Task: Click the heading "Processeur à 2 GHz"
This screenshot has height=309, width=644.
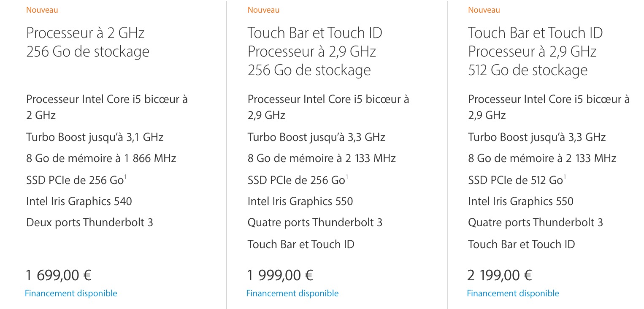Action: pyautogui.click(x=85, y=33)
